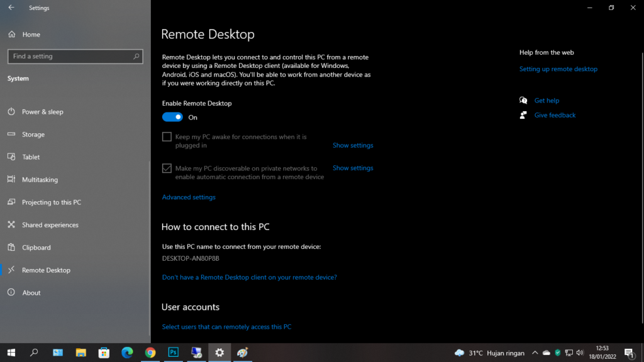Click the Windows Start button

coord(11,353)
